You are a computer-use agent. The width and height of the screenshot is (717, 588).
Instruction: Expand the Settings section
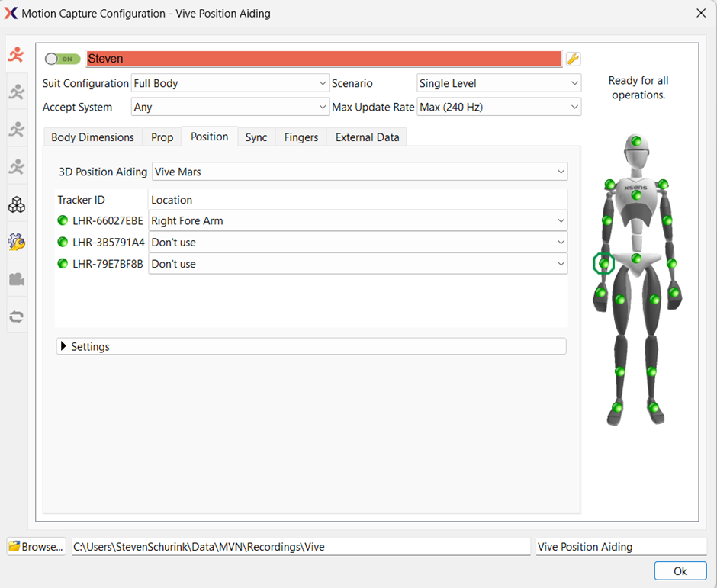click(x=89, y=346)
